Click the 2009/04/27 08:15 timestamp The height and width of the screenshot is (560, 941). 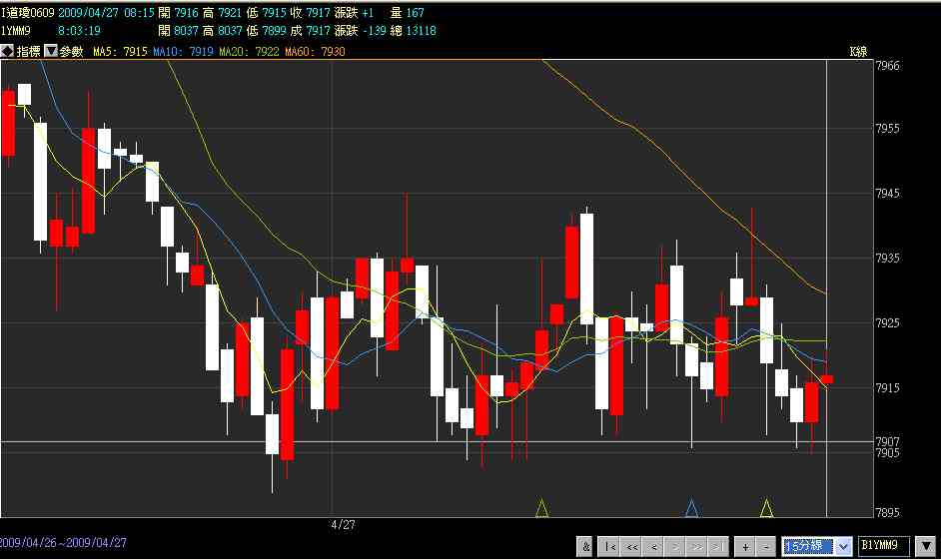(x=106, y=13)
